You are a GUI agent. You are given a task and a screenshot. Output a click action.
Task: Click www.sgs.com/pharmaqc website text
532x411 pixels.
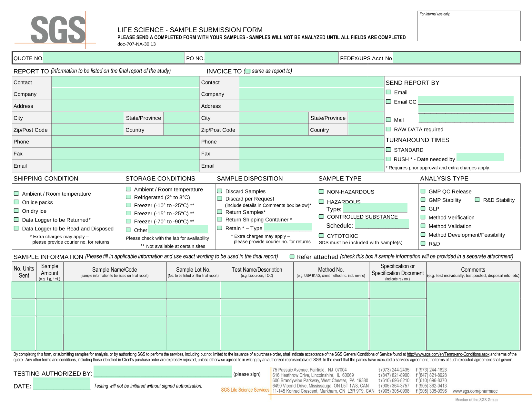pos(475,391)
